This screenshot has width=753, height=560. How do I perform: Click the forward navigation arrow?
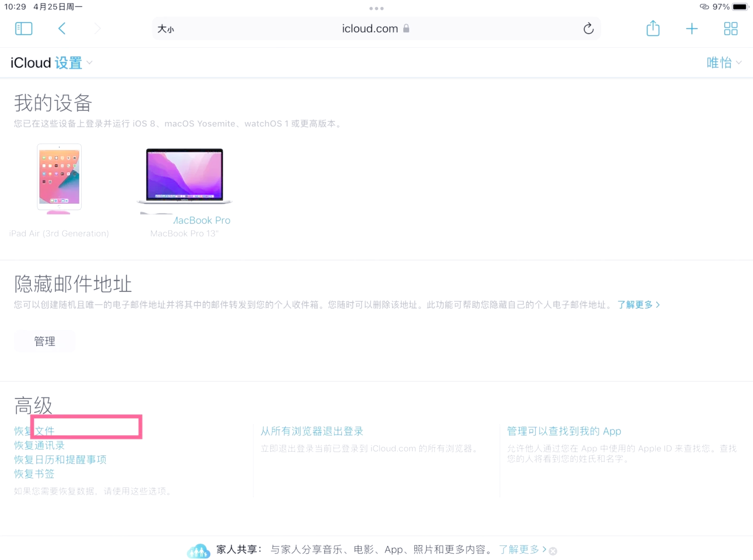pyautogui.click(x=97, y=28)
